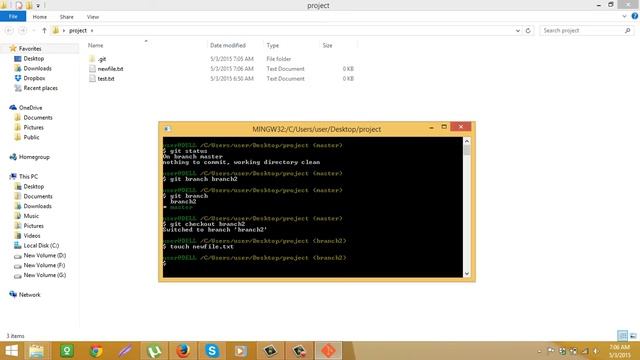The image size is (640, 360).
Task: Click the project breadcrumb in address bar
Action: pyautogui.click(x=78, y=31)
